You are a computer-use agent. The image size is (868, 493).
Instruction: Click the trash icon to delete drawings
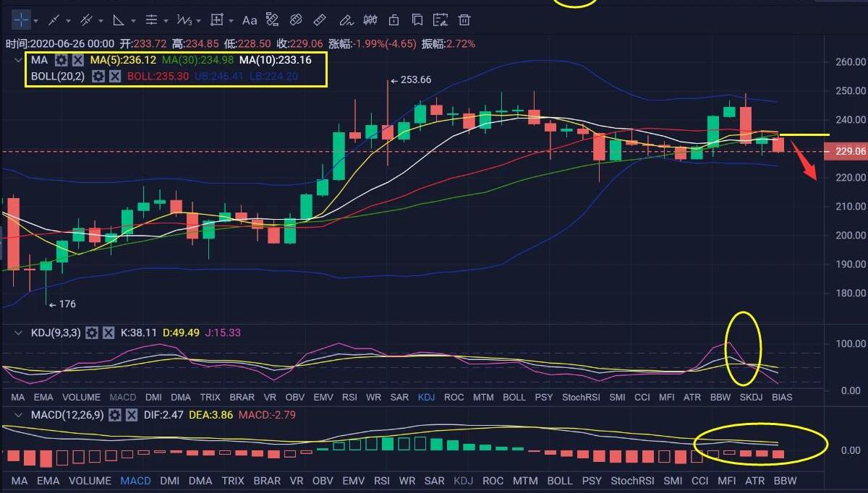[464, 20]
